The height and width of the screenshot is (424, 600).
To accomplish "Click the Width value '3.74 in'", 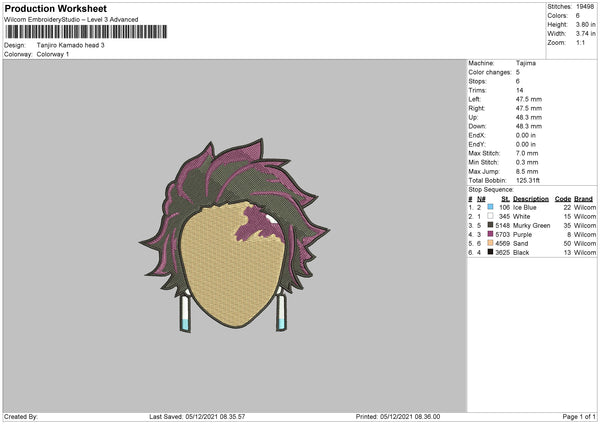I will [x=586, y=34].
